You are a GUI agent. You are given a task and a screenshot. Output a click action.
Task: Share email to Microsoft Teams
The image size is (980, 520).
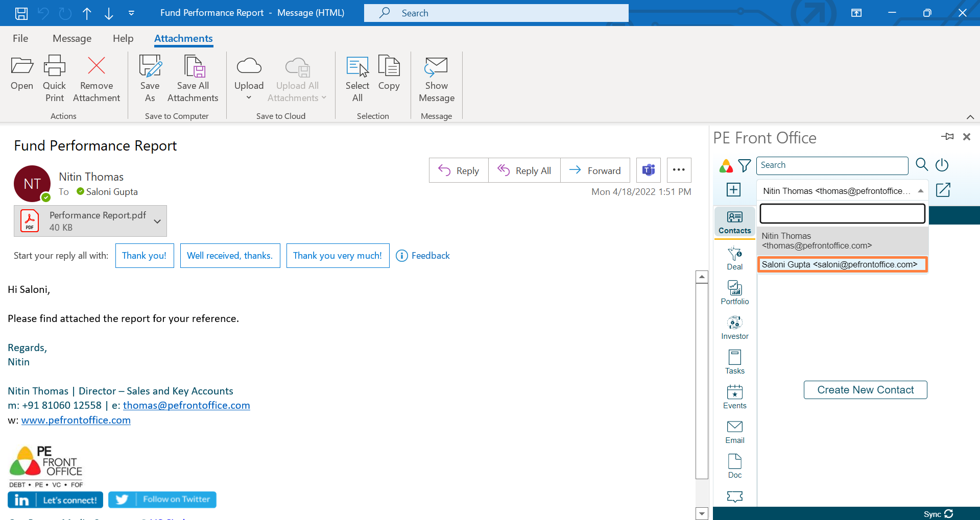coord(648,170)
